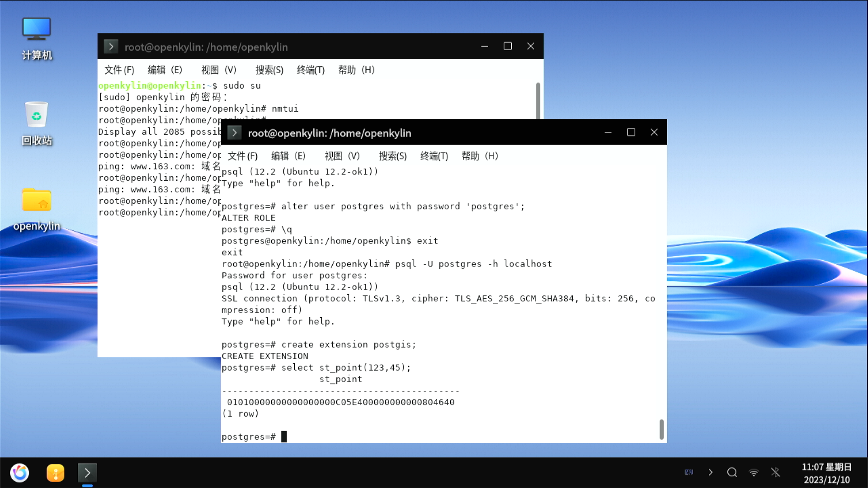Image resolution: width=868 pixels, height=488 pixels.
Task: Click the '(1 row)' result text
Action: click(x=241, y=414)
